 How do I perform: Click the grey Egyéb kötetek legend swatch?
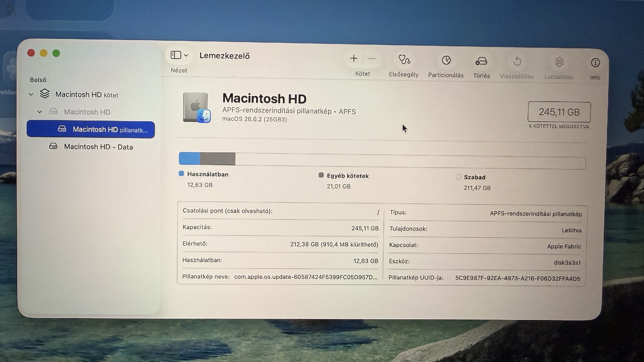[x=321, y=175]
